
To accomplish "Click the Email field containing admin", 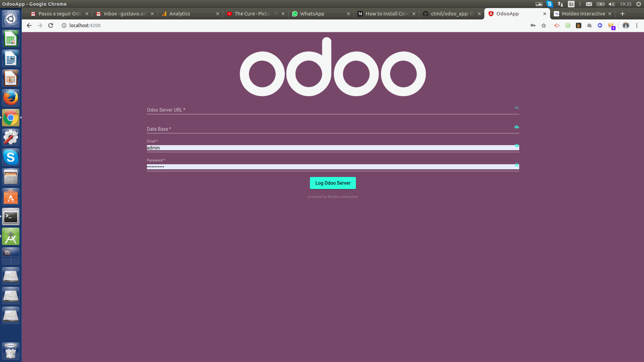I will click(333, 148).
